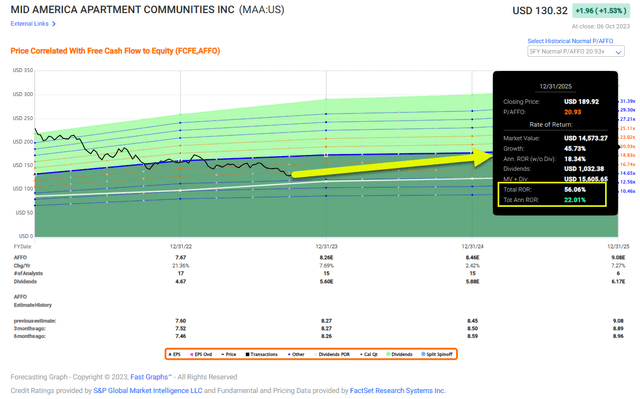Toggle the Dividends POR legend item
640x399 pixels.
point(332,354)
